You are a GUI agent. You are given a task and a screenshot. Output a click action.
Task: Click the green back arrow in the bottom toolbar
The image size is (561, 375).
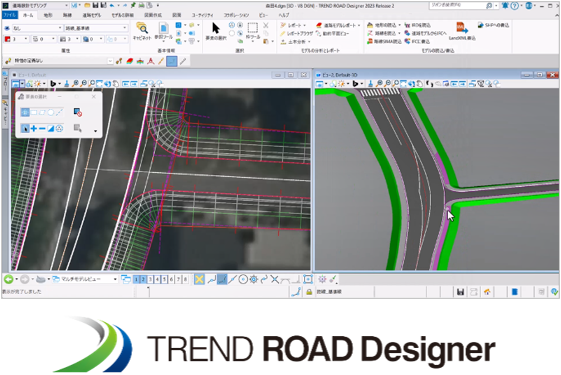9,279
